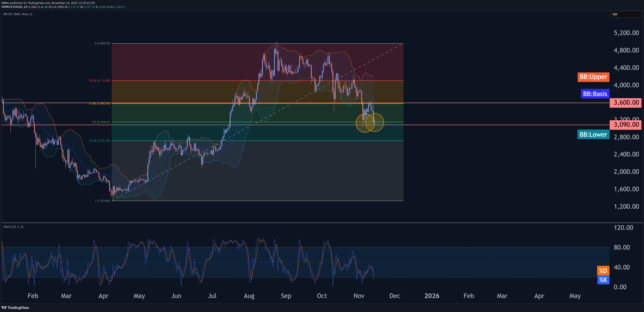Screen dimensions: 644x312
Task: Click the FXPRO:ETHUSD symbol title
Action: pos(12,7)
